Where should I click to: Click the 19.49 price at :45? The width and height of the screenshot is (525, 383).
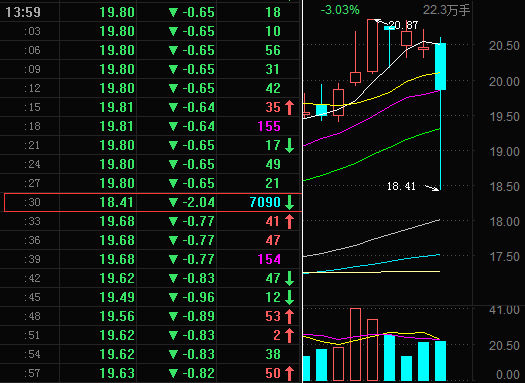(x=117, y=297)
